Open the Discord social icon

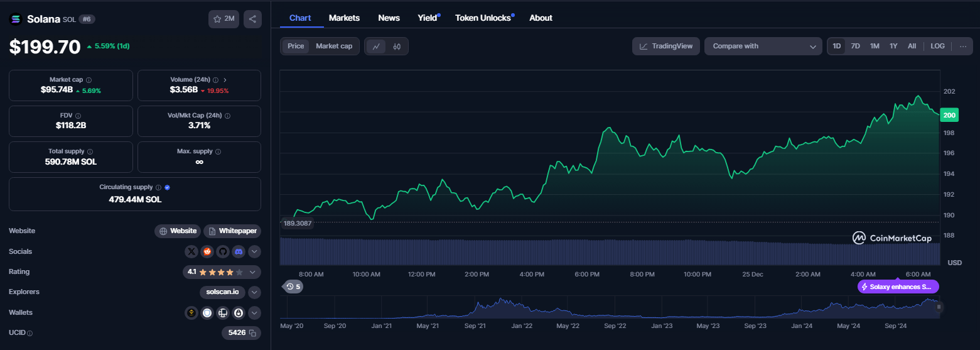239,251
